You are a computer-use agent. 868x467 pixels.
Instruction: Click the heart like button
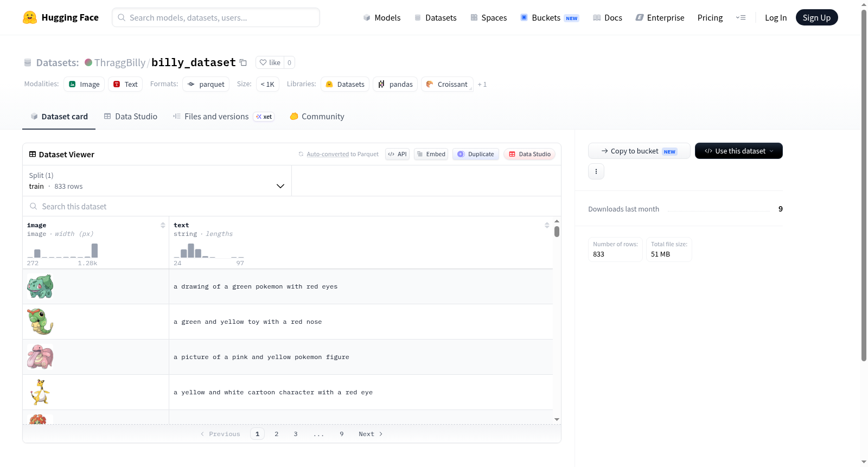coord(270,62)
